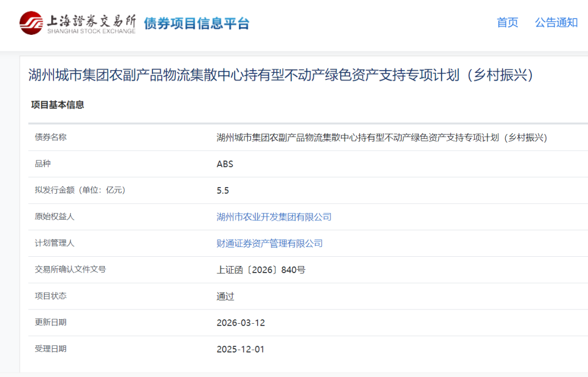Click the 债券项目信息平台 header title
This screenshot has height=377, width=588.
point(197,23)
